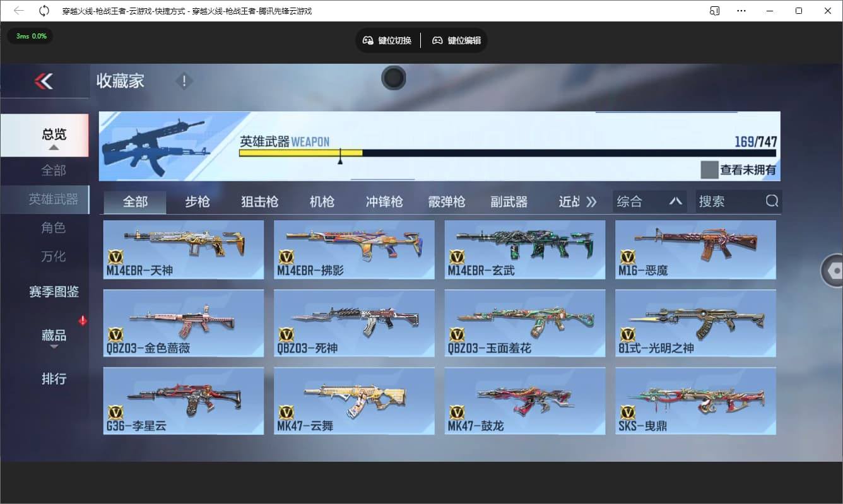Image resolution: width=843 pixels, height=504 pixels.
Task: Open the 综合 sort dropdown
Action: tap(649, 201)
